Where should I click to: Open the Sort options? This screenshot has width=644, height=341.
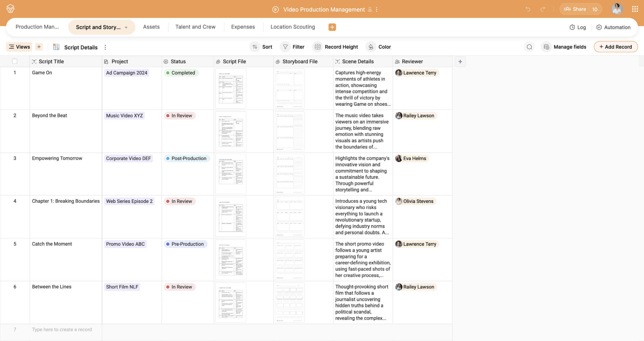click(261, 47)
